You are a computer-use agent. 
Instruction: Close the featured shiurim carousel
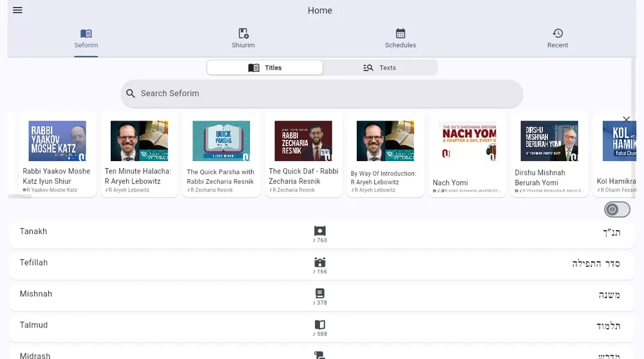pos(626,120)
